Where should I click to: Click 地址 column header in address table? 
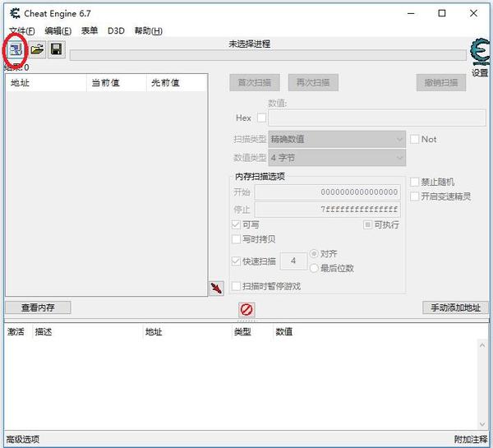(x=187, y=331)
